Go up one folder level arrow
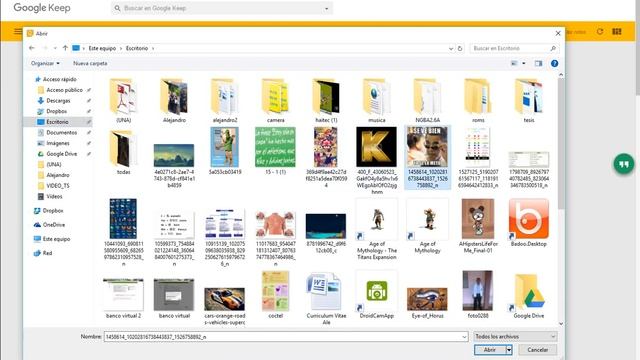Viewport: 640px width, 360px height. point(65,48)
